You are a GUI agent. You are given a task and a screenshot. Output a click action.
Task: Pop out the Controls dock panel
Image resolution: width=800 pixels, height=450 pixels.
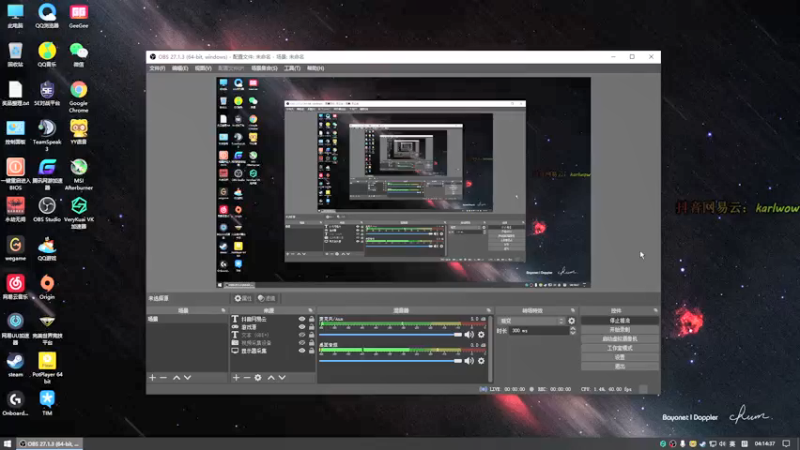[656, 310]
